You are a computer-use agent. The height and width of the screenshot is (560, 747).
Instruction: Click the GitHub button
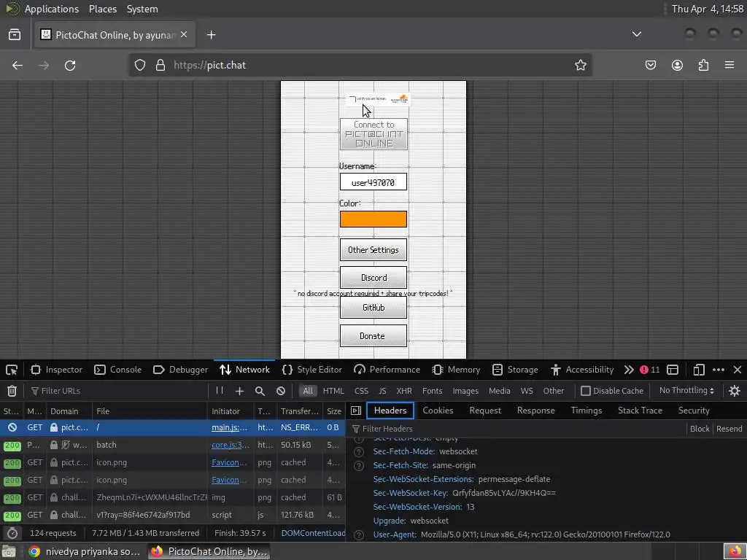(373, 308)
